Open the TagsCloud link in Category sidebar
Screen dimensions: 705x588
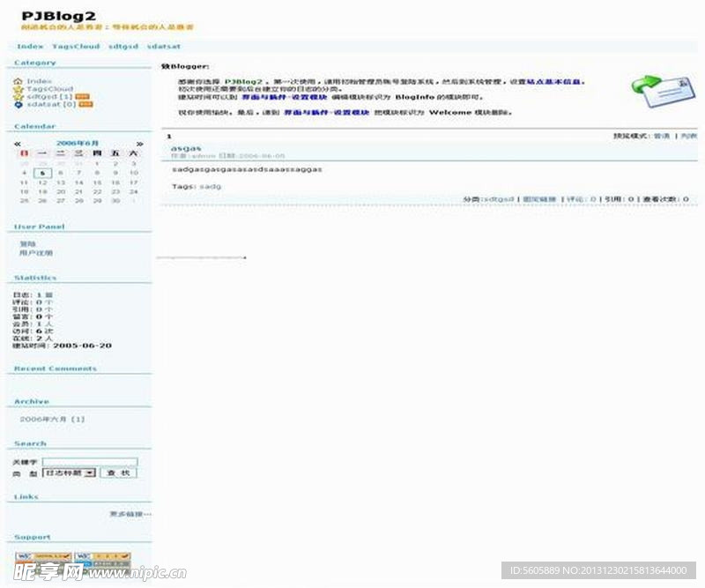[50, 89]
